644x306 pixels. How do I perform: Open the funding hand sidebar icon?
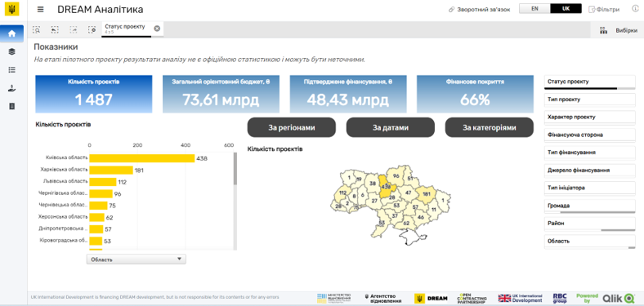point(12,88)
